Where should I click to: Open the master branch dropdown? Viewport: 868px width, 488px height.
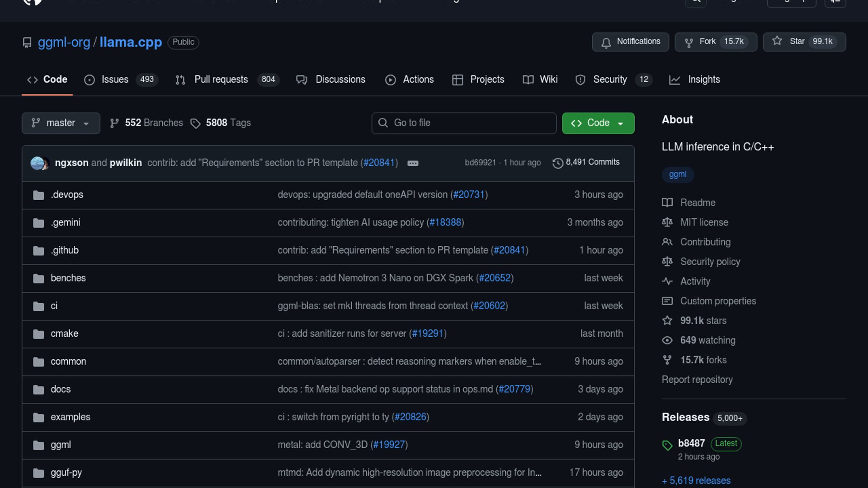61,123
